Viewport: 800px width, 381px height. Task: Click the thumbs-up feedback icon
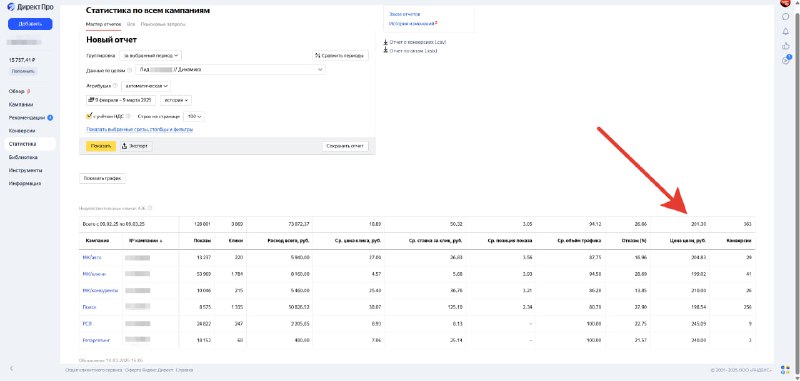[x=785, y=46]
